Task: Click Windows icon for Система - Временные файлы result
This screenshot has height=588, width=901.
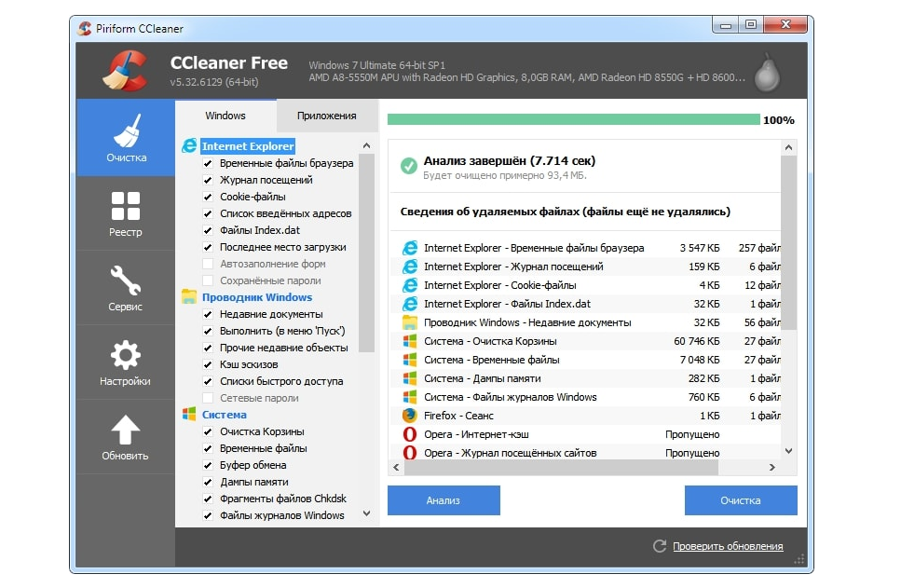Action: [410, 360]
